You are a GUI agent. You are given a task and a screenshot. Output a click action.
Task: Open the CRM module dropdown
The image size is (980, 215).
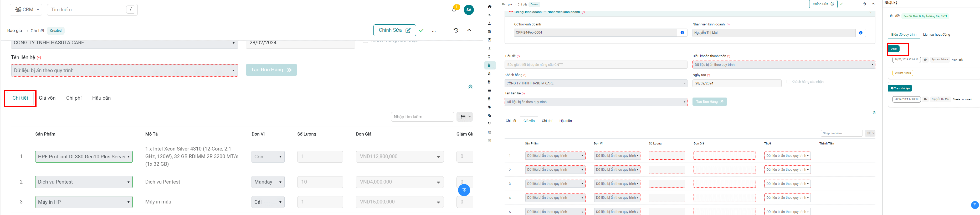coord(27,9)
